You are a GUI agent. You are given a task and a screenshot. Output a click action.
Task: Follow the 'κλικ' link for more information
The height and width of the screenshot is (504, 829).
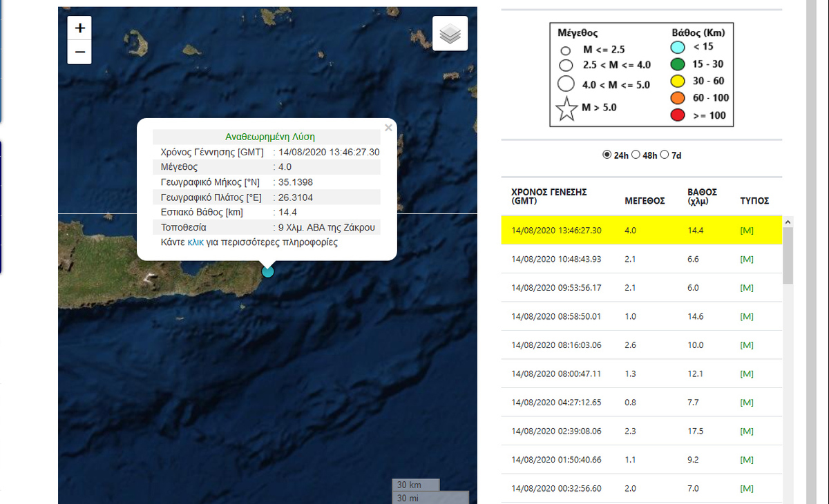click(x=197, y=242)
